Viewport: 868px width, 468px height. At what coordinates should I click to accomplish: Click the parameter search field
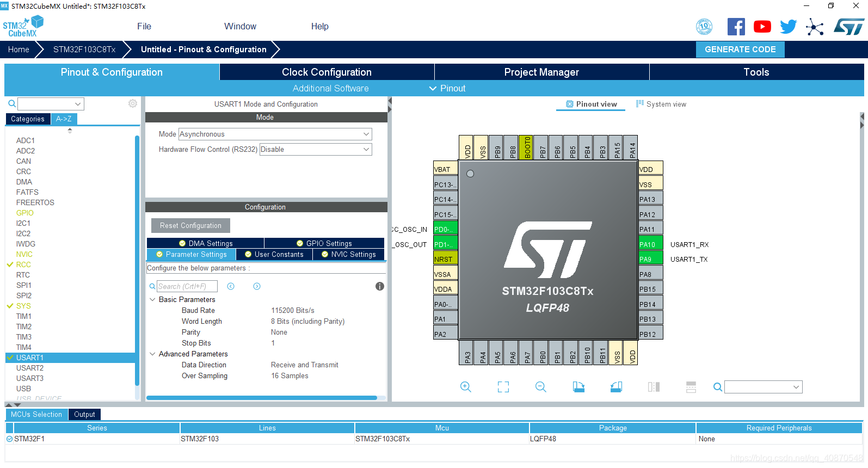[187, 286]
